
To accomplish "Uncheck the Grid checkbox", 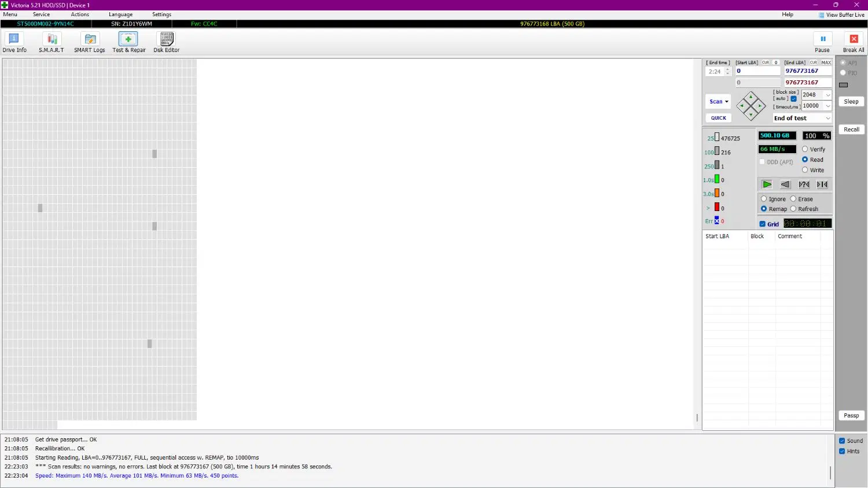I will [x=763, y=224].
